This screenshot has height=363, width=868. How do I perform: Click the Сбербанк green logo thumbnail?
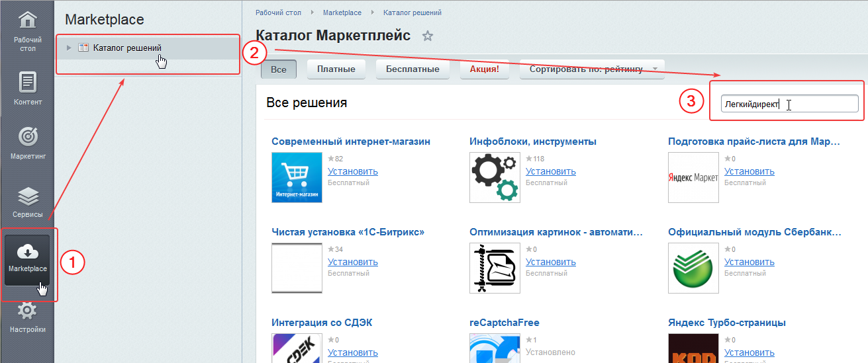pos(693,268)
